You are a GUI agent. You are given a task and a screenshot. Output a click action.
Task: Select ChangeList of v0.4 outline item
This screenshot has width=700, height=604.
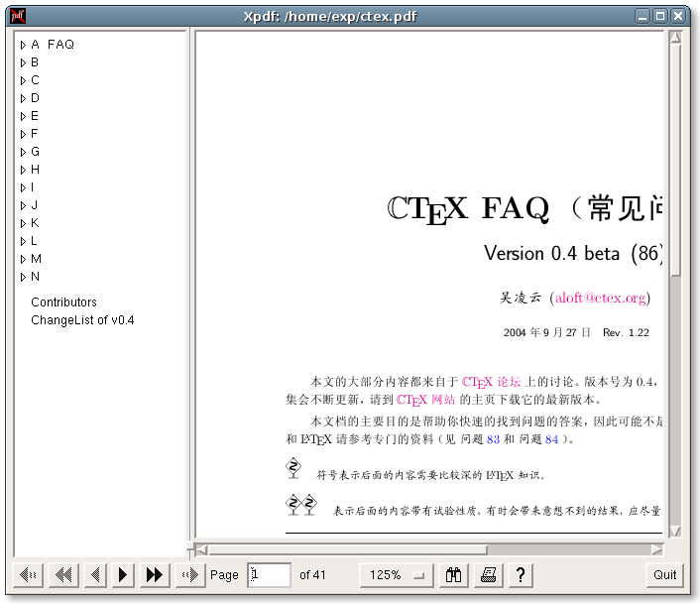pyautogui.click(x=82, y=320)
